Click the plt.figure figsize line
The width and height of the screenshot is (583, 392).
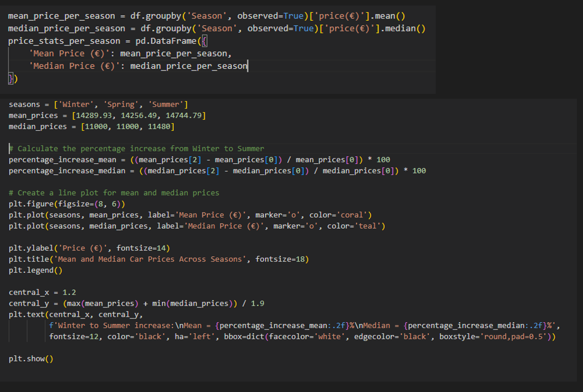click(67, 204)
